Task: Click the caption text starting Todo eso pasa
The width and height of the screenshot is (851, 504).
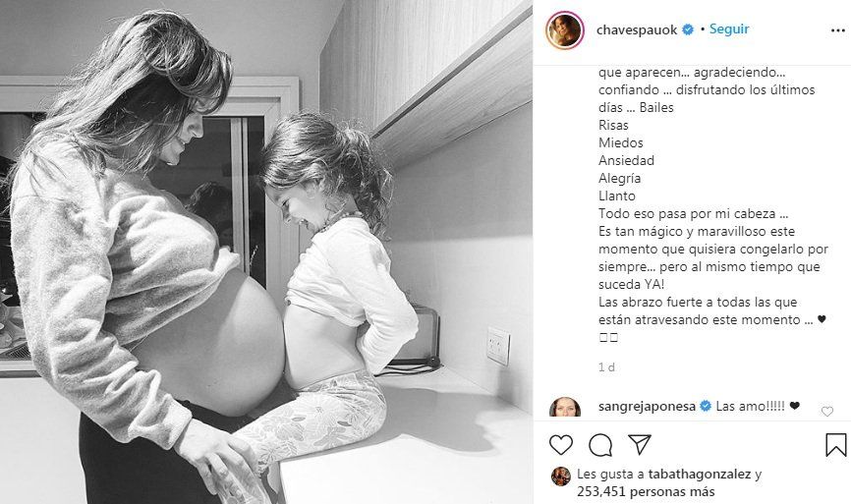Action: 693,214
